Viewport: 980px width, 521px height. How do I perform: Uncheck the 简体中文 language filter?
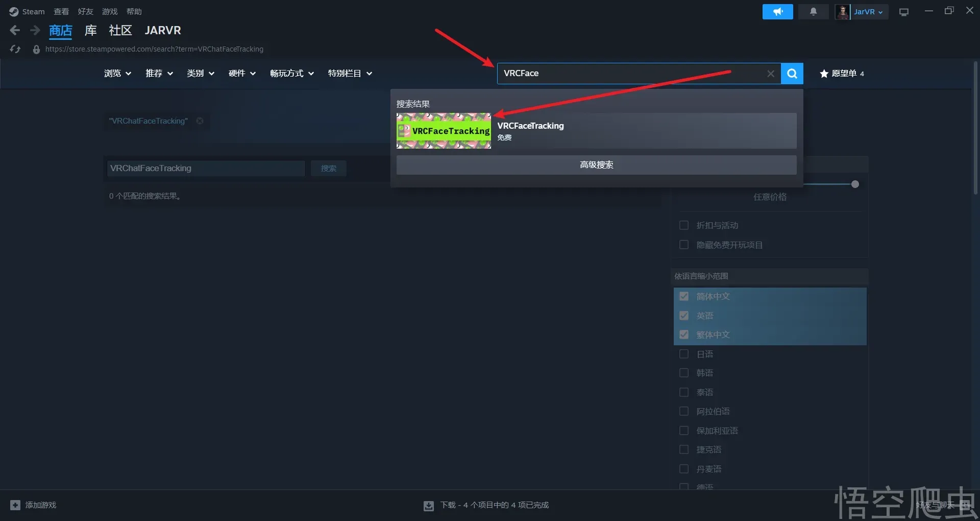coord(684,296)
